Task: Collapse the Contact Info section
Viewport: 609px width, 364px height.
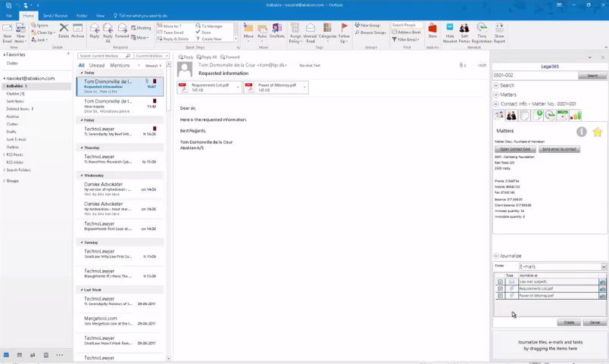Action: (x=496, y=104)
